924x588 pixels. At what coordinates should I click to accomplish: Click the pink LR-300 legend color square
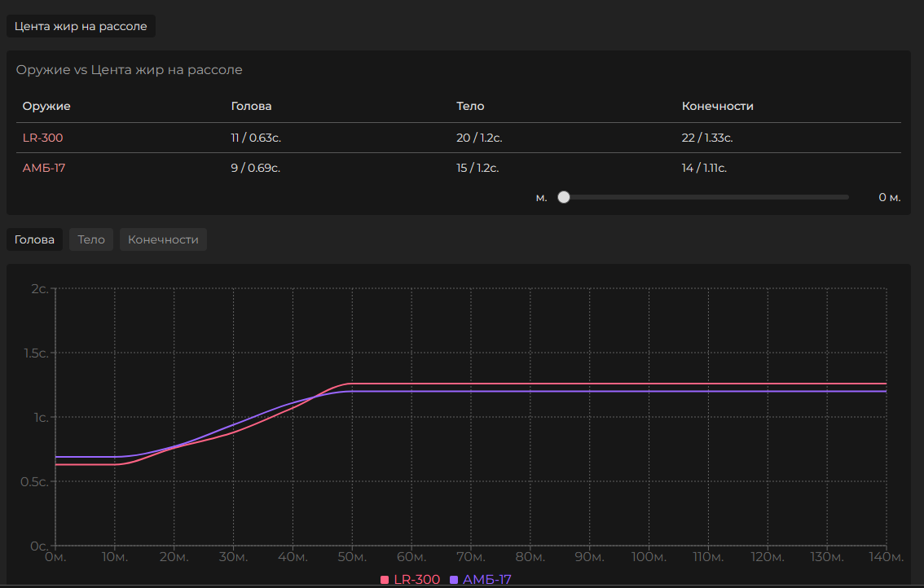click(385, 580)
